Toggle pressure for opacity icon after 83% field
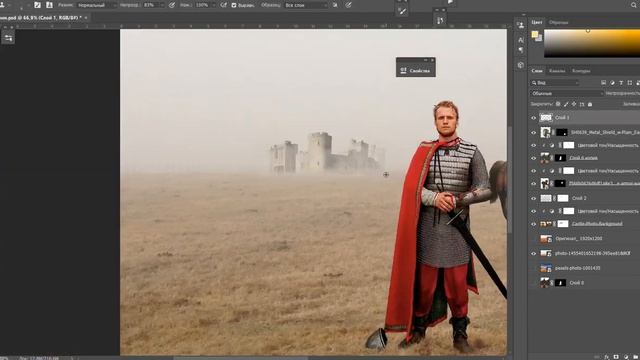The image size is (640, 360). [172, 5]
